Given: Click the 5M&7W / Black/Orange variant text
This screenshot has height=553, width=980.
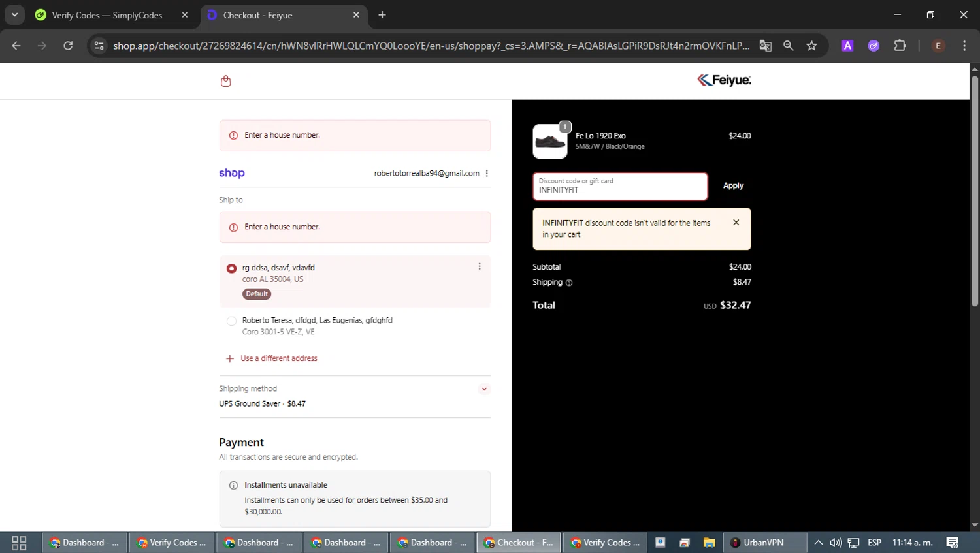Looking at the screenshot, I should click(610, 146).
